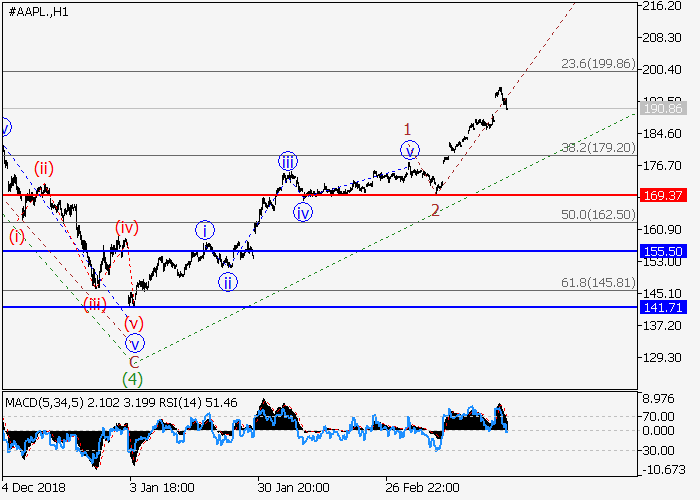Click the 160.90 price scale value

click(662, 229)
